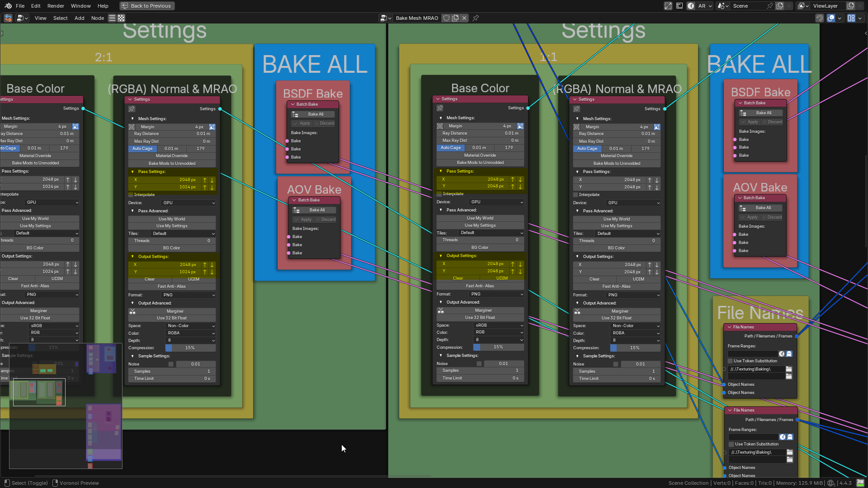Pin the node tree with pin icon
Screen dimensions: 868x488
pos(476,18)
